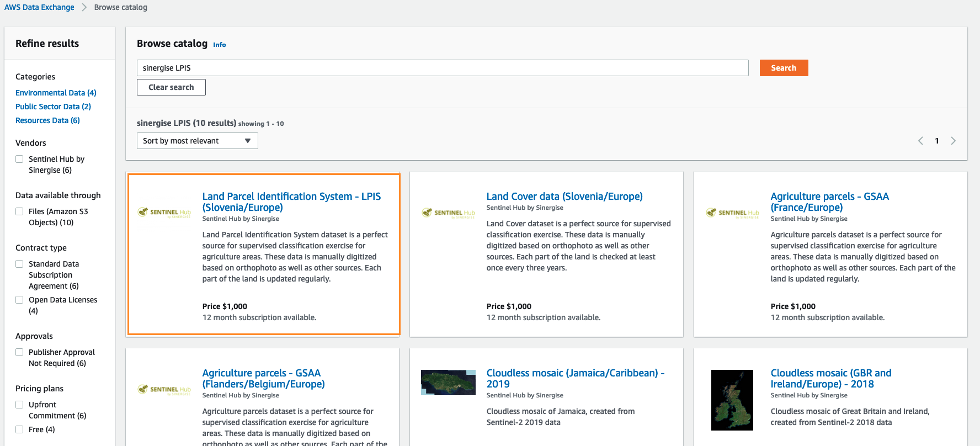Screen dimensions: 980x446
Task: Click Sentinel Hub logo on Land Cover card
Action: point(448,213)
